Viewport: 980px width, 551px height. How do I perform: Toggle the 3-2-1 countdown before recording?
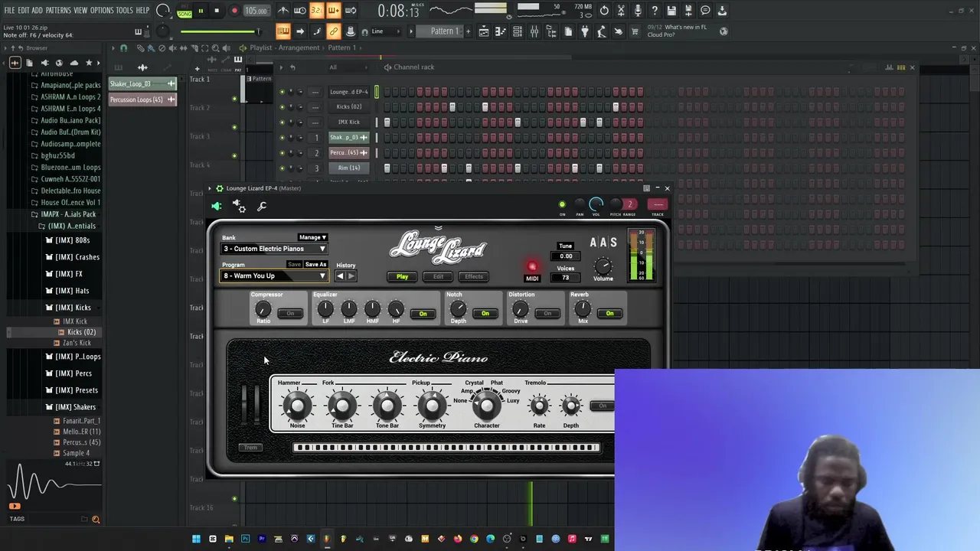(316, 11)
